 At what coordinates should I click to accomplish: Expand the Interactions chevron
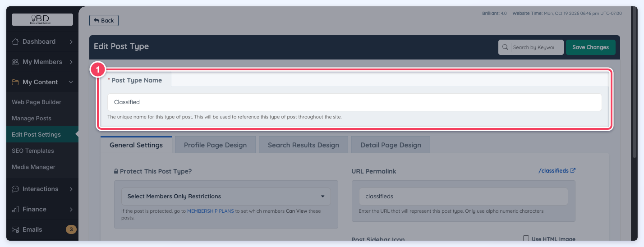[71, 189]
